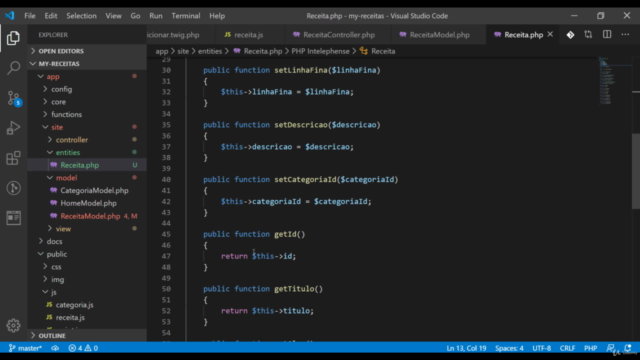
Task: Close the Receita.php editor tab
Action: tap(550, 34)
